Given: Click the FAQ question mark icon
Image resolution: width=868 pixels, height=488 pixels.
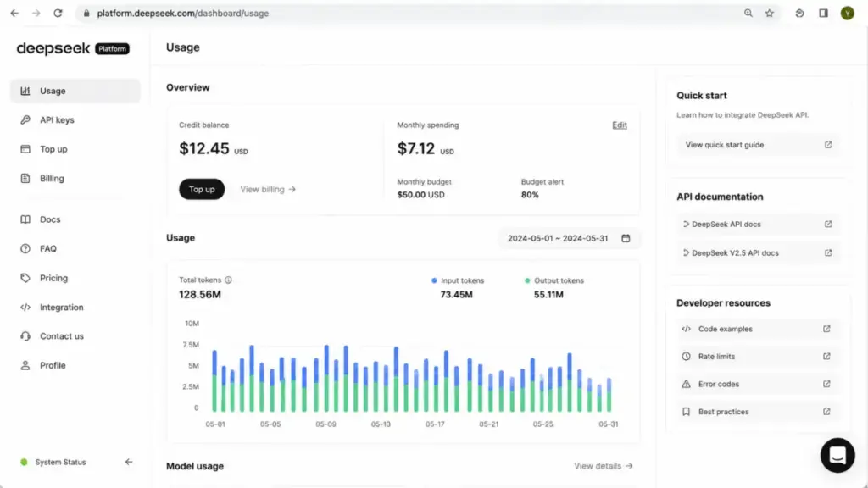Looking at the screenshot, I should 25,248.
